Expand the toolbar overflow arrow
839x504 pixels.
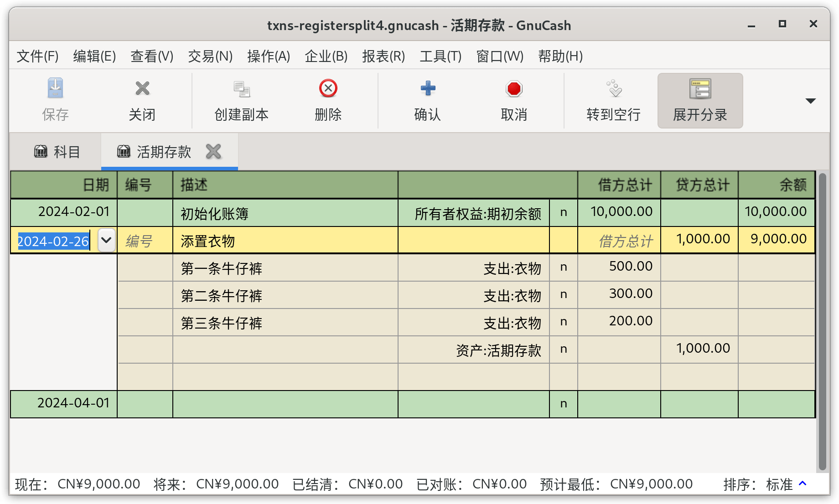point(810,101)
